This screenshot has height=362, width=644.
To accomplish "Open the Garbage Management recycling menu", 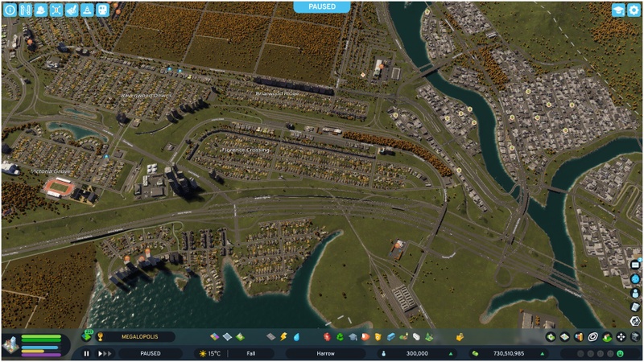I will 340,337.
